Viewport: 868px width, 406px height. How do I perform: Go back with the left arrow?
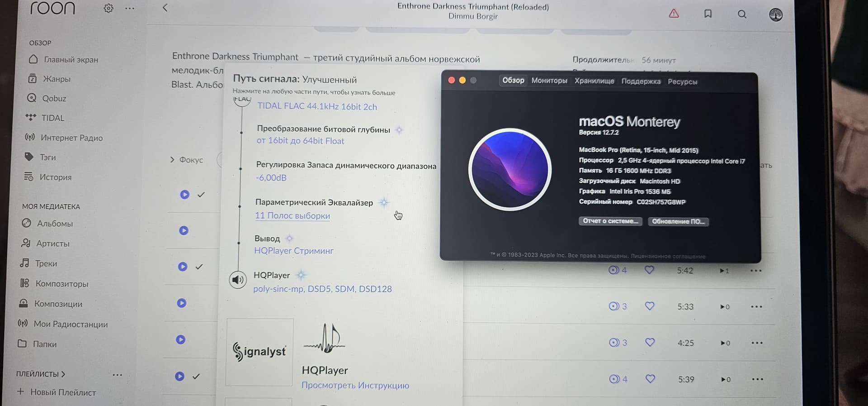tap(165, 8)
